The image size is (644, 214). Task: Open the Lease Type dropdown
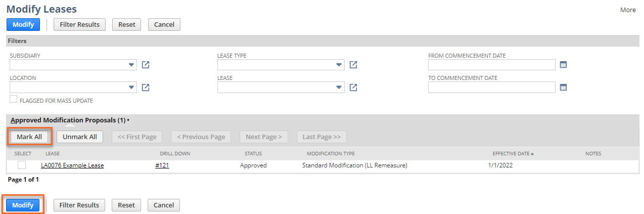click(x=339, y=65)
